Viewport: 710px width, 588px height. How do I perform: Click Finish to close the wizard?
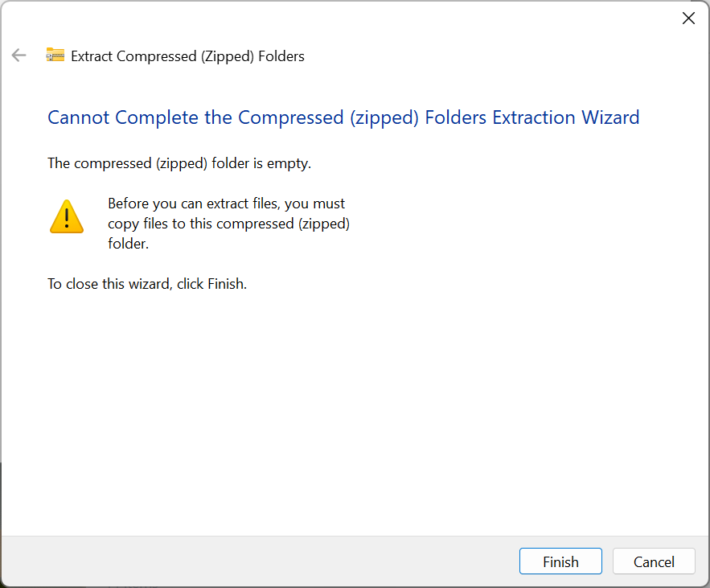click(x=560, y=561)
